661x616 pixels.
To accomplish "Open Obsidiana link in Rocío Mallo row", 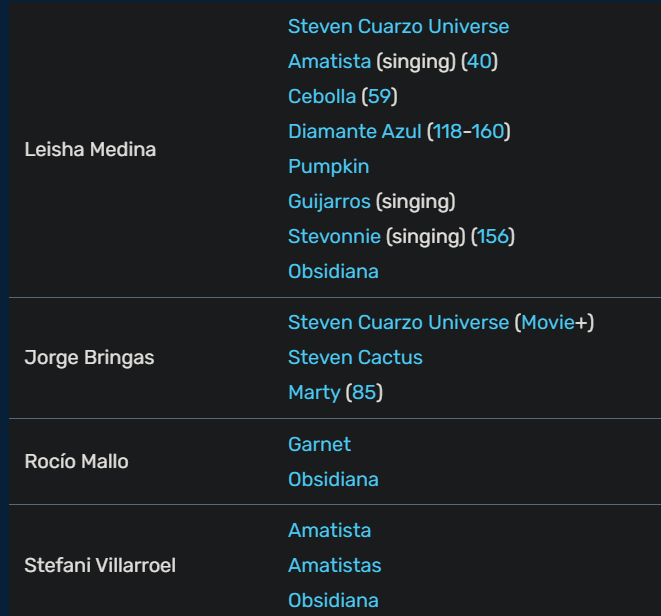I will (x=333, y=480).
